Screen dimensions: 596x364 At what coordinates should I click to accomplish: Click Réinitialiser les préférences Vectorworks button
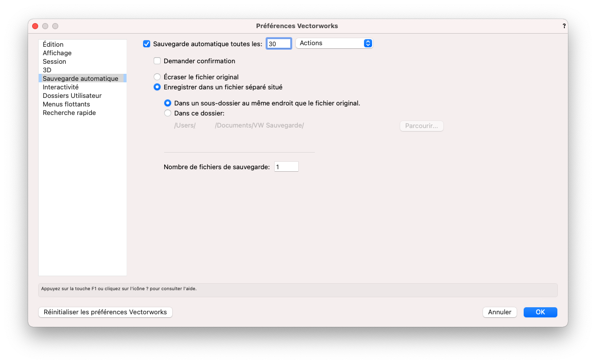[x=105, y=312]
